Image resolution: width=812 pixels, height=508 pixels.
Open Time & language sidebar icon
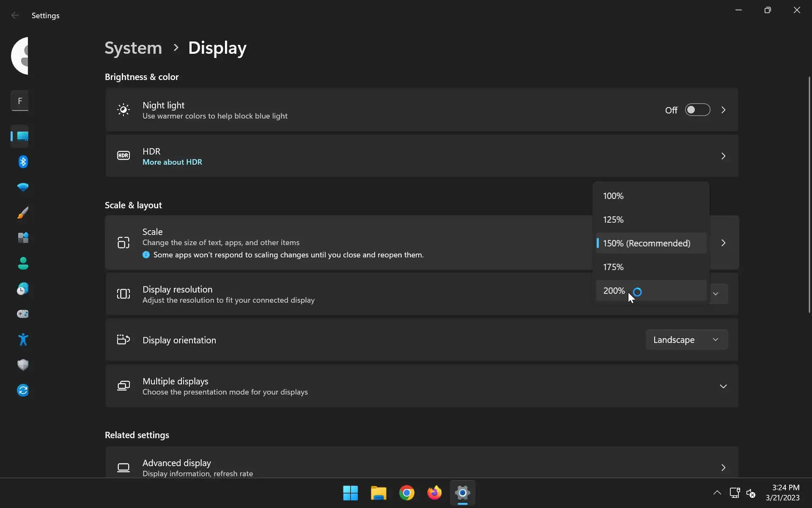coord(23,289)
